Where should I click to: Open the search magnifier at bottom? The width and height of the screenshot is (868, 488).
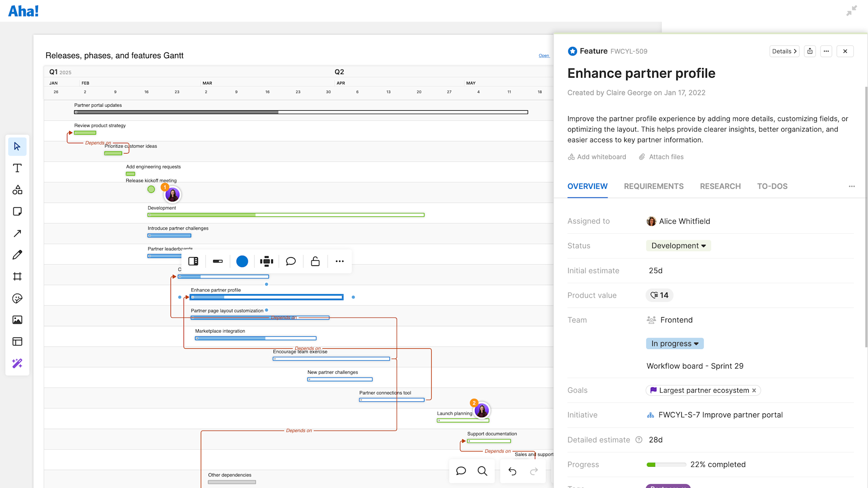point(482,471)
